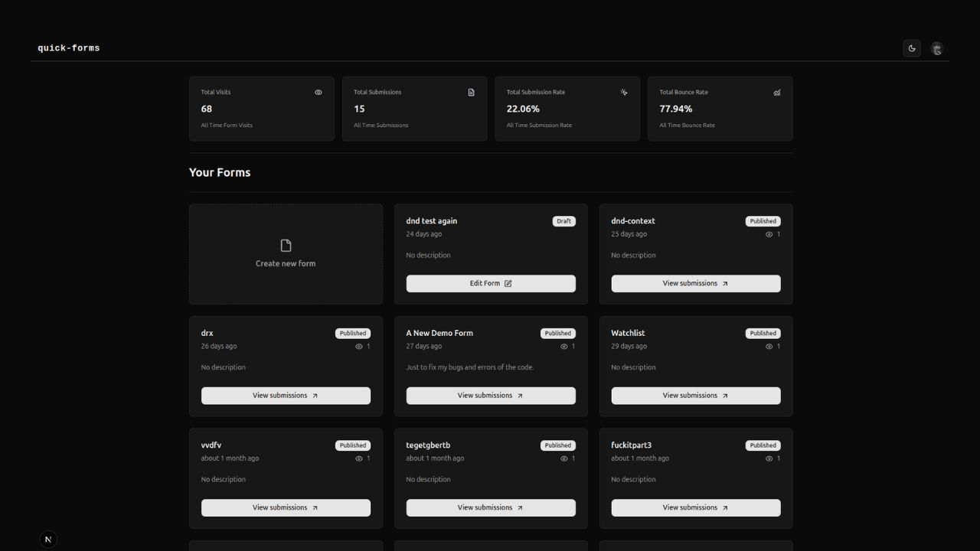Click Edit Form for dnd test again
This screenshot has height=551, width=980.
(x=490, y=283)
